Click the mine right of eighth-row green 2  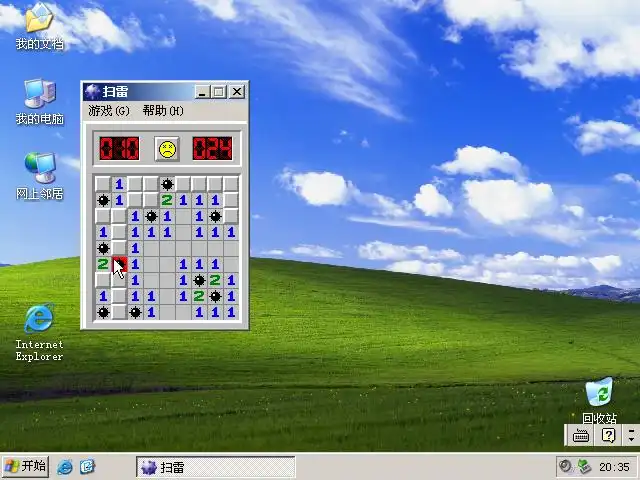pyautogui.click(x=215, y=296)
